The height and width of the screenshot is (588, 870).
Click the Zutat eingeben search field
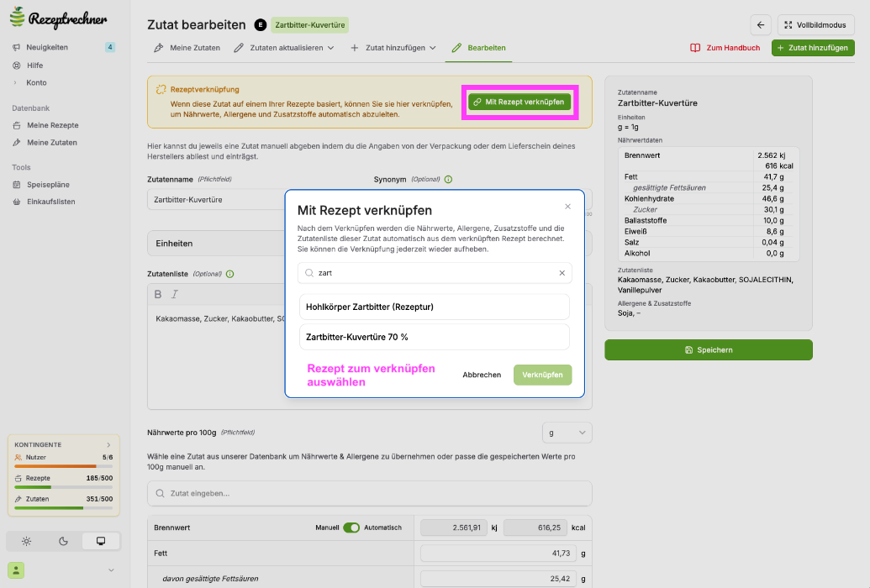(370, 493)
